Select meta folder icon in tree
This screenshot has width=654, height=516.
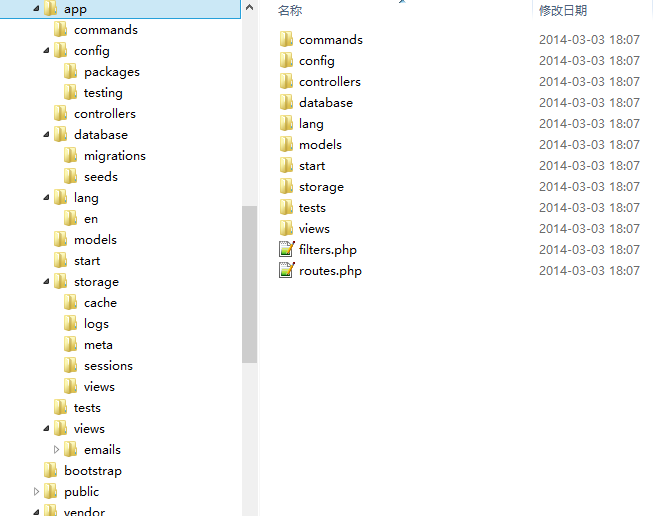click(70, 344)
